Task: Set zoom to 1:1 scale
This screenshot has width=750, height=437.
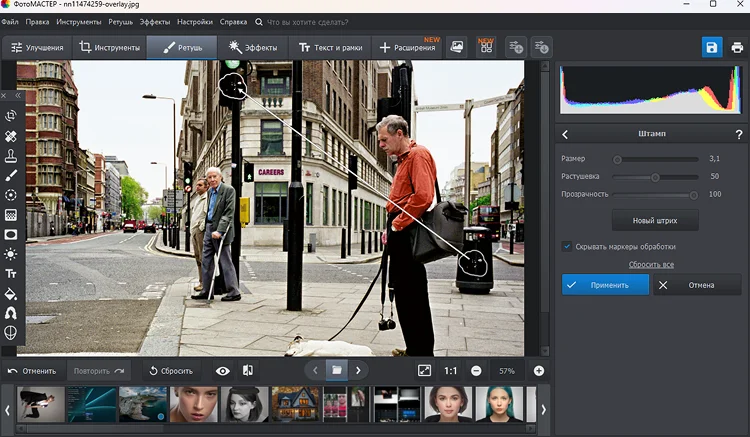Action: (450, 371)
